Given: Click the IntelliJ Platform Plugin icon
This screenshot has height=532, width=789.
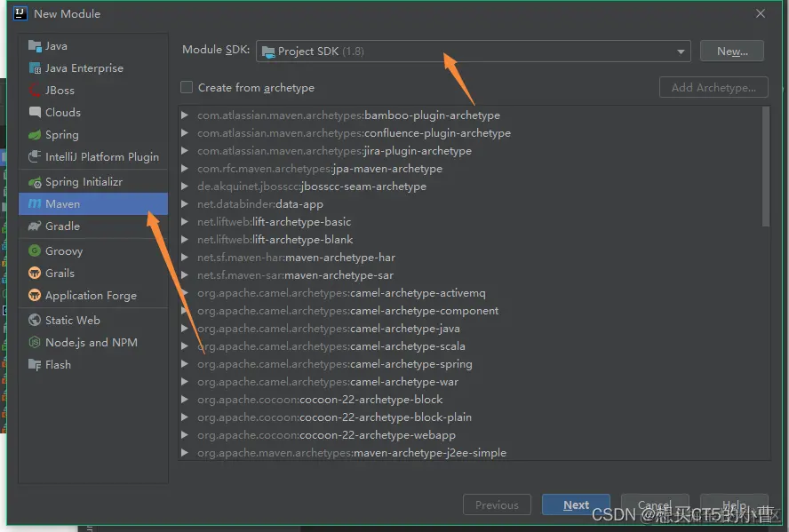Looking at the screenshot, I should coord(35,157).
